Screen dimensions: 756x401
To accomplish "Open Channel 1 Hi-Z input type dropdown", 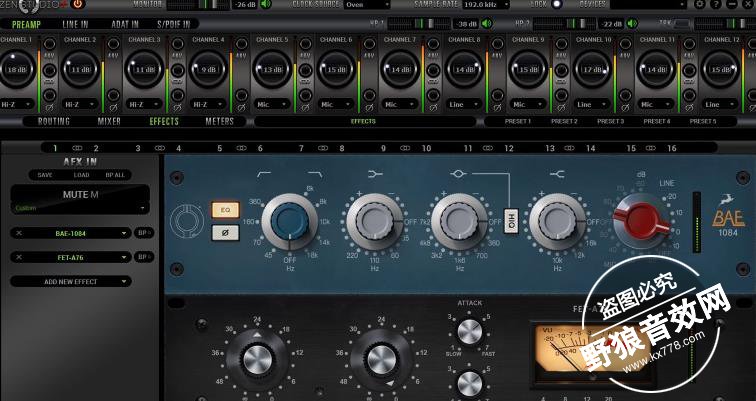I will point(17,104).
